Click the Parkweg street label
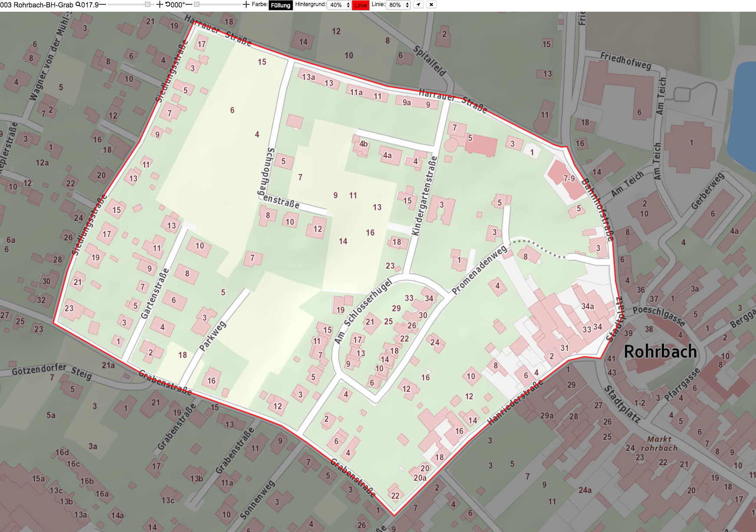The height and width of the screenshot is (532, 756). coord(213,335)
